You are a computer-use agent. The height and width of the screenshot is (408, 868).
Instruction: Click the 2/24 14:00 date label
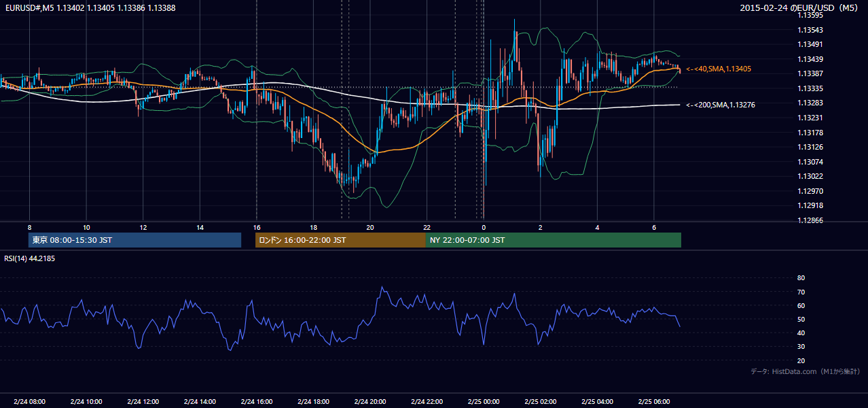[x=200, y=402]
